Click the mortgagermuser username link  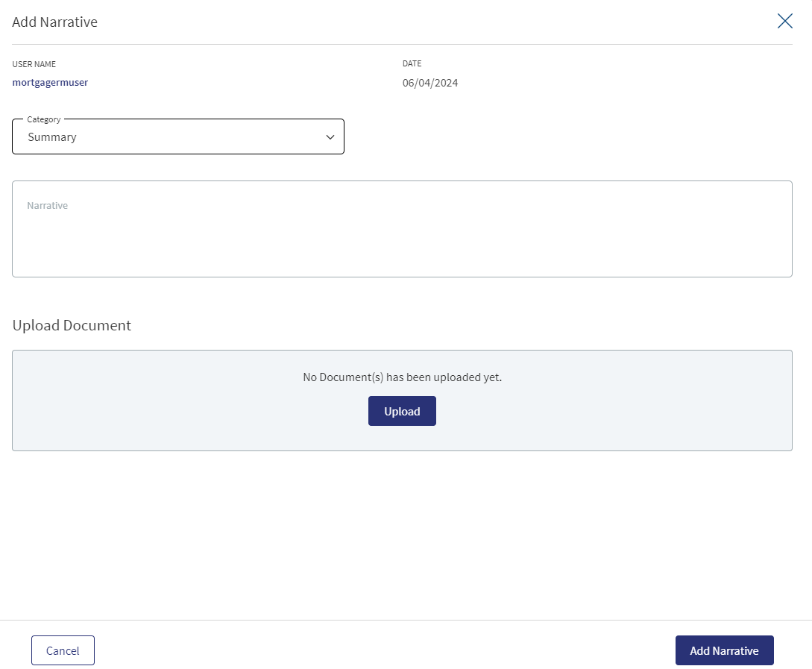pyautogui.click(x=50, y=82)
